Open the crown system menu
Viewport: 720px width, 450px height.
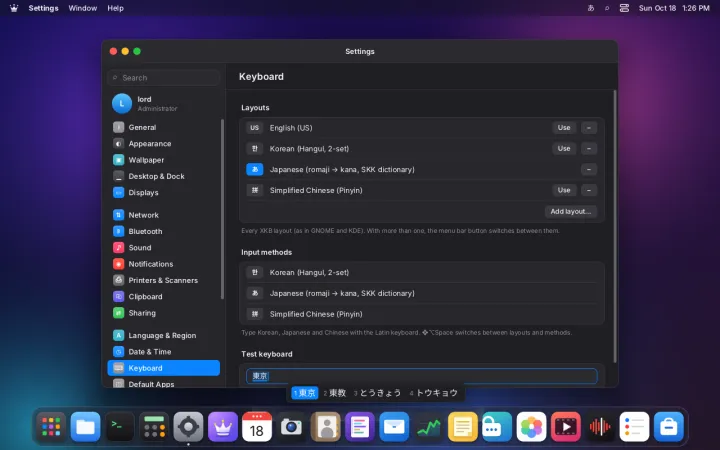point(14,8)
